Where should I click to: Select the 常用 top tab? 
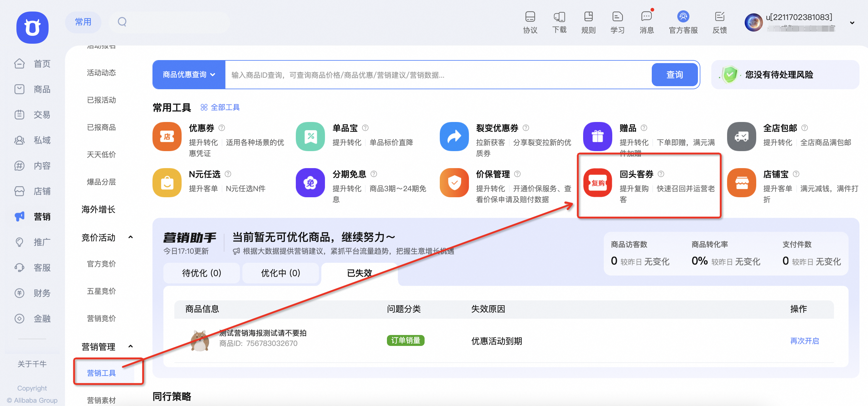tap(83, 22)
